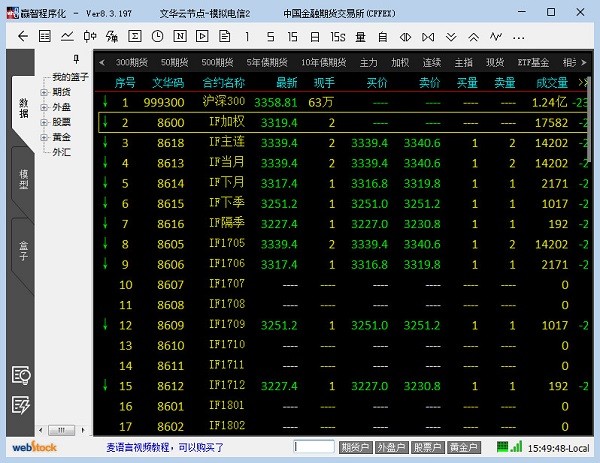Select the IF主连 contract row

click(x=341, y=143)
